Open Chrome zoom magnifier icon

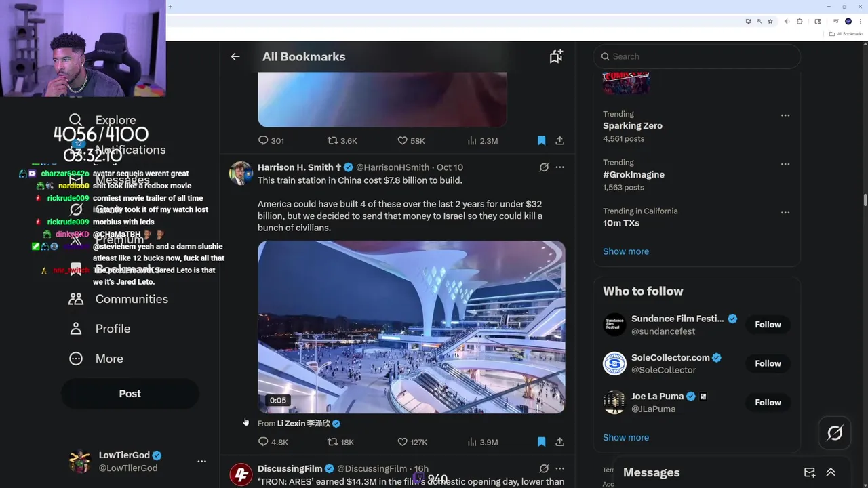[759, 22]
